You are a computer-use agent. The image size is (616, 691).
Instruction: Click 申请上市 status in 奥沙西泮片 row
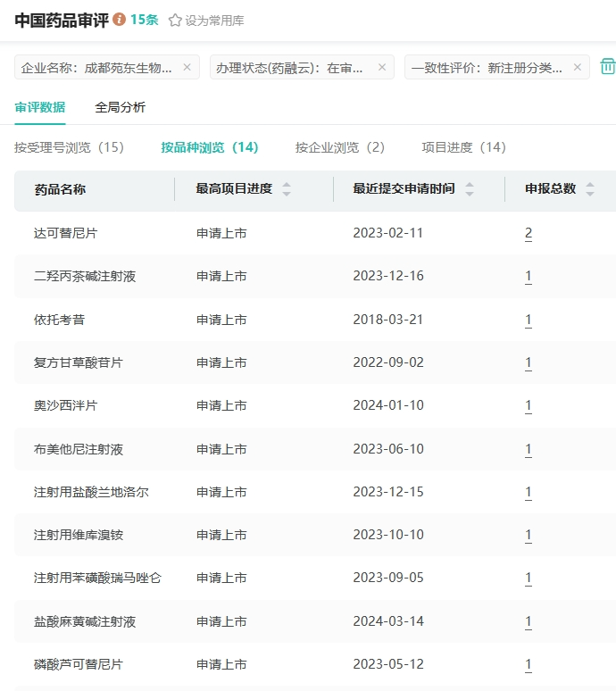[x=221, y=405]
